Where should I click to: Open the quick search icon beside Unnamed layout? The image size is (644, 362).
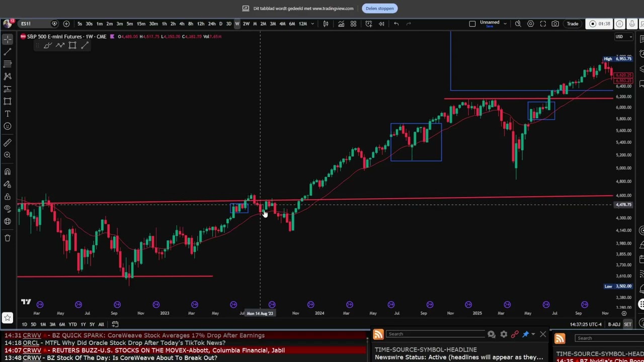coord(518,24)
